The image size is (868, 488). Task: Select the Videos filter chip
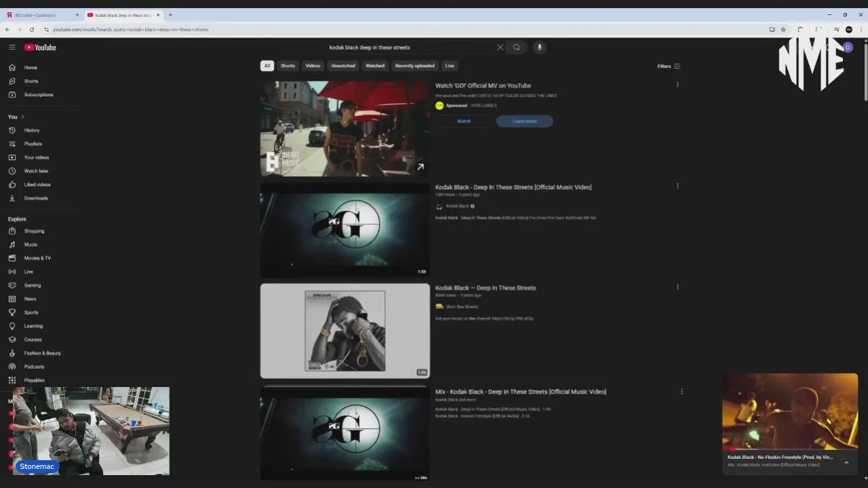[x=313, y=66]
